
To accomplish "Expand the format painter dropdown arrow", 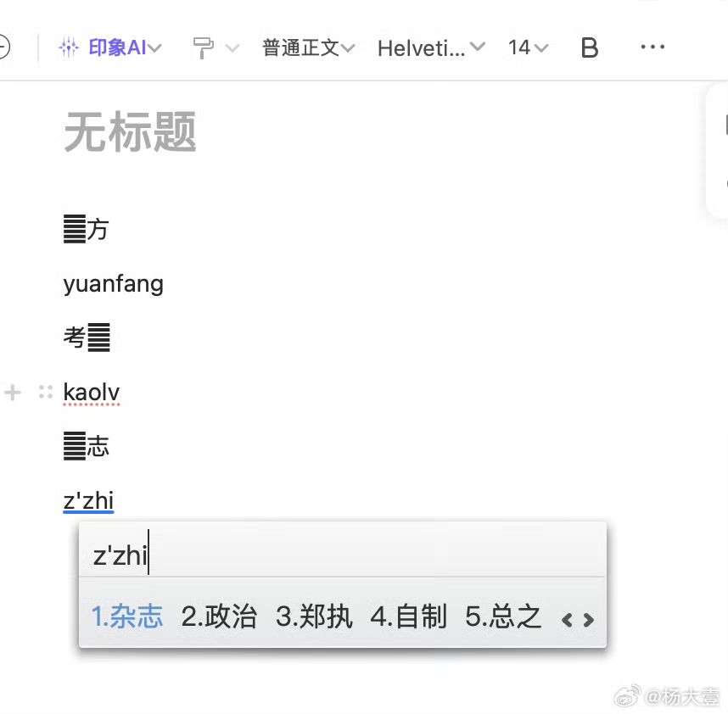I will [x=232, y=47].
